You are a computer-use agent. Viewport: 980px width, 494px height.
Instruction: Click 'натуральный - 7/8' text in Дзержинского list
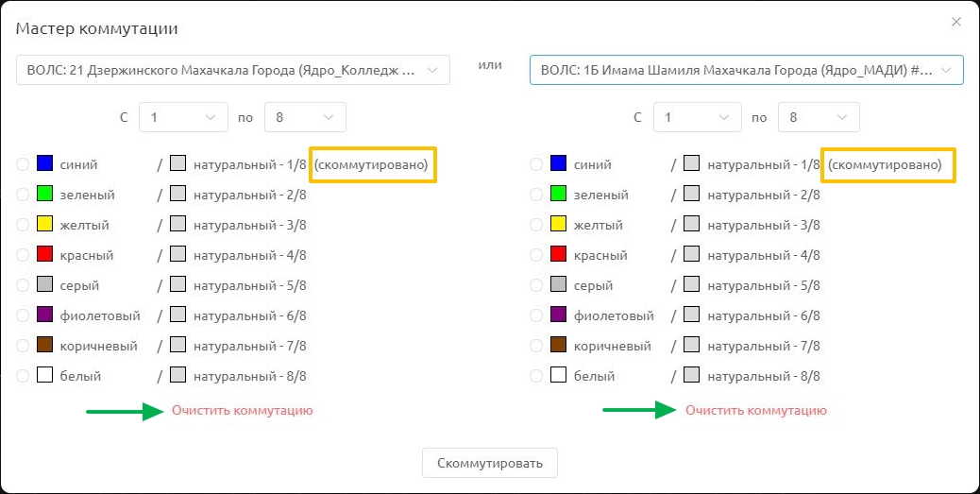250,346
